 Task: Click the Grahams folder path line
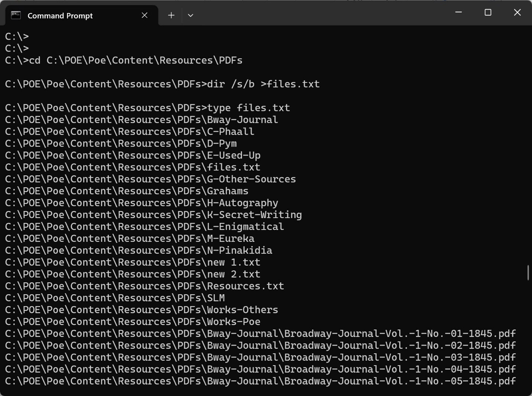pos(126,191)
